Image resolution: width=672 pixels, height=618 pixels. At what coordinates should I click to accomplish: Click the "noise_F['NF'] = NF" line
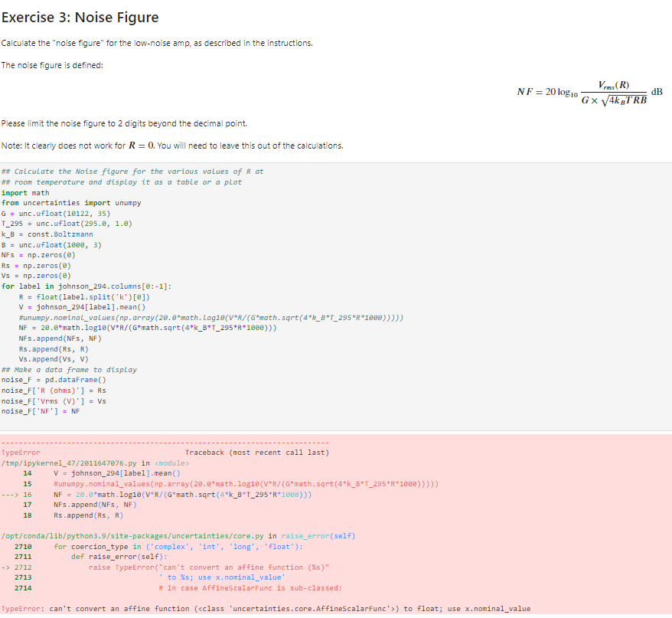41,411
